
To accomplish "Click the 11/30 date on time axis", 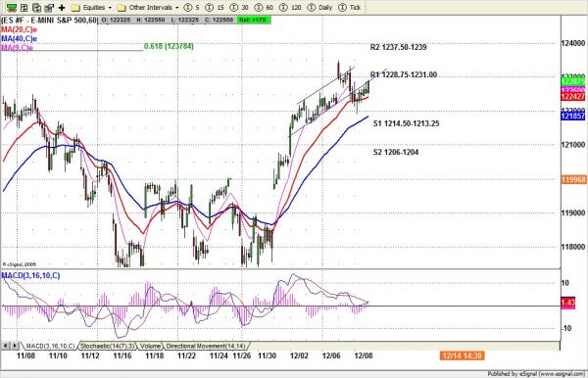I will (267, 355).
